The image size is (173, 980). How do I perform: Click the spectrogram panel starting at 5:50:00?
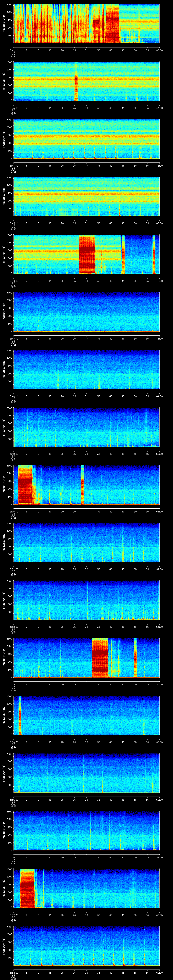[x=86, y=485]
